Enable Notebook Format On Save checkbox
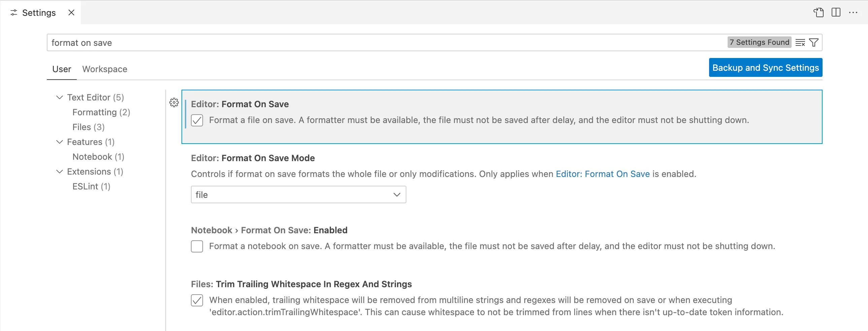The height and width of the screenshot is (331, 868). click(x=197, y=246)
